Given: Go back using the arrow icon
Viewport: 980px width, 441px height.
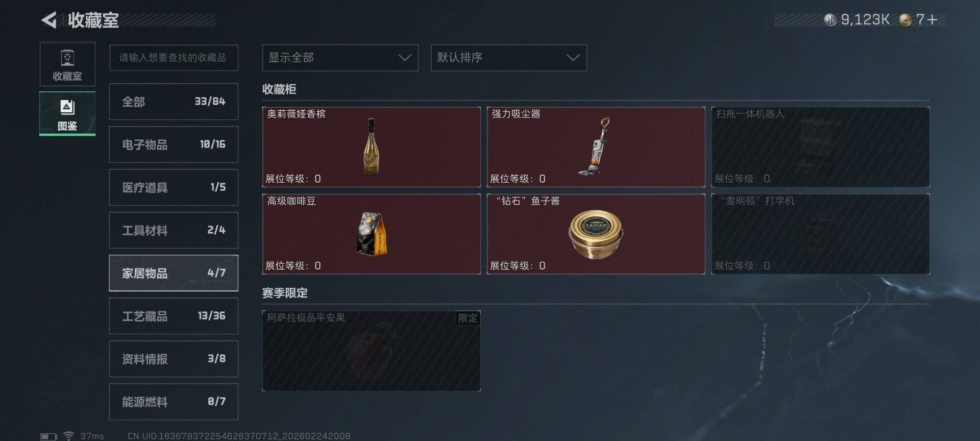Looking at the screenshot, I should [49, 20].
